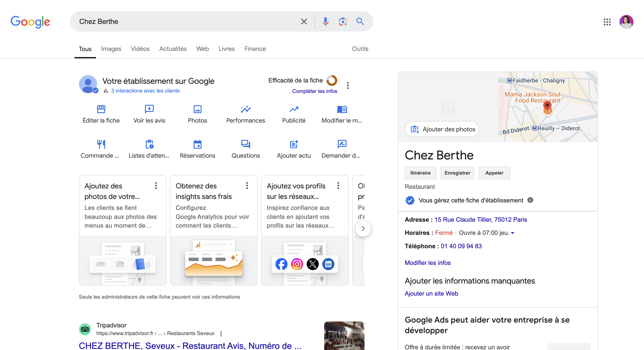The width and height of the screenshot is (644, 350).
Task: Expand the opening hours dropdown arrow
Action: pyautogui.click(x=513, y=233)
